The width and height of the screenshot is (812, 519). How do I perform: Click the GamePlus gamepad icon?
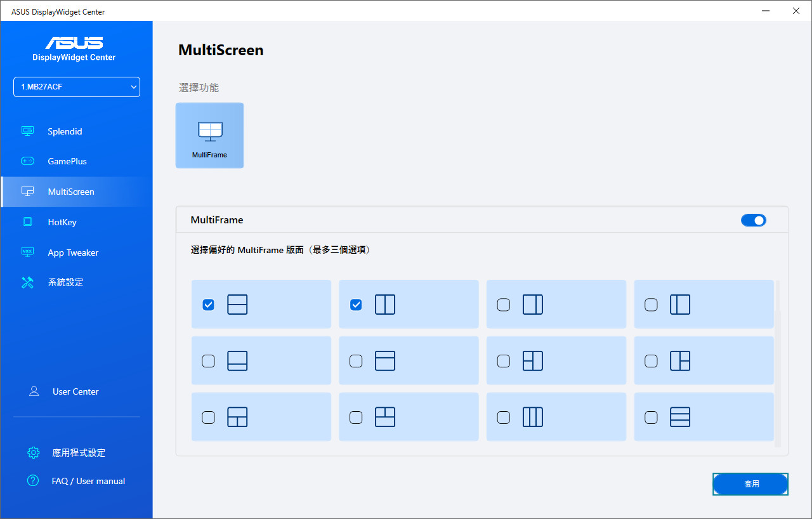pyautogui.click(x=27, y=161)
